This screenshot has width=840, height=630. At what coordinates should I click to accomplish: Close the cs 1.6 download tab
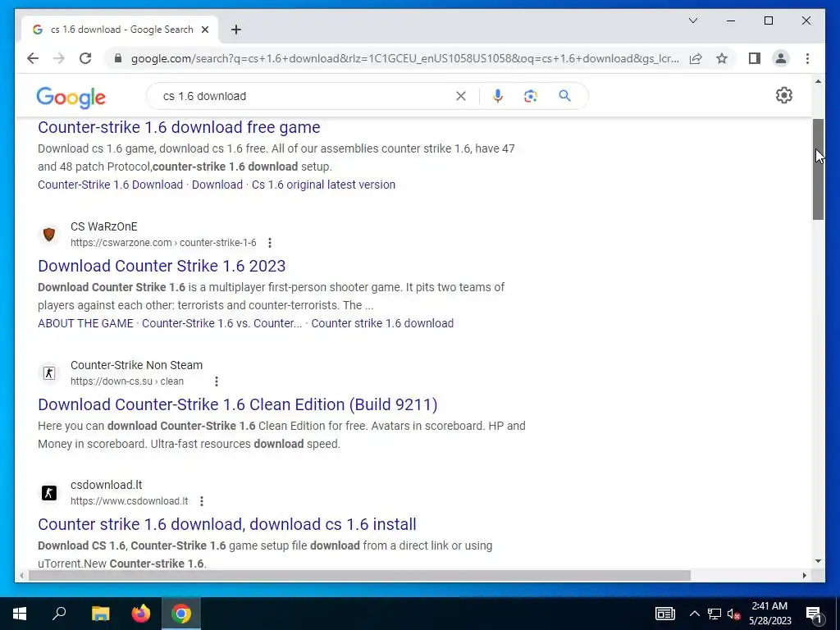point(204,30)
